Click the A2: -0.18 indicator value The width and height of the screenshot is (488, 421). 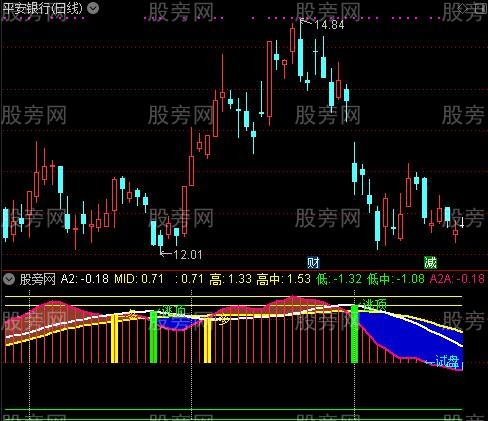coord(85,279)
